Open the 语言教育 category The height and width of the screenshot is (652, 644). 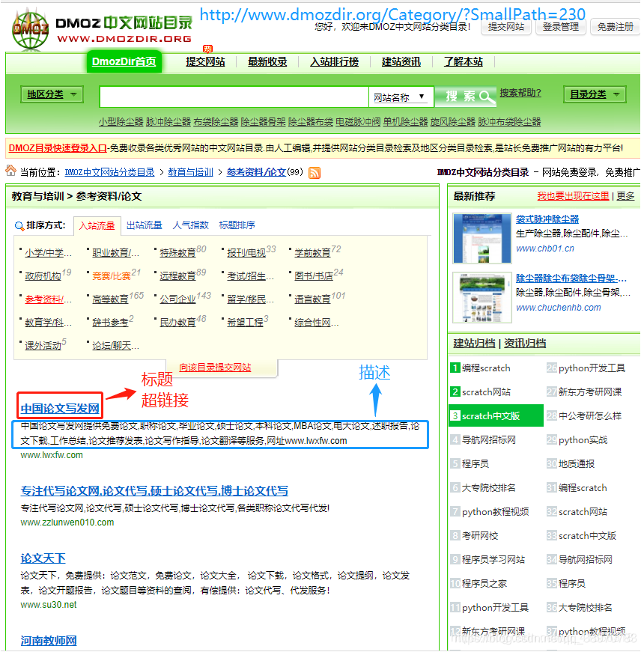pyautogui.click(x=312, y=299)
